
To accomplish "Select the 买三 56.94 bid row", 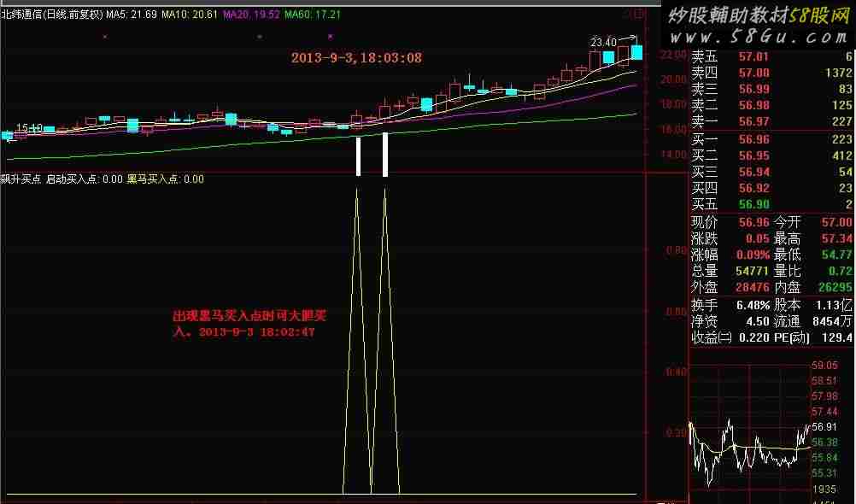I will pos(771,172).
